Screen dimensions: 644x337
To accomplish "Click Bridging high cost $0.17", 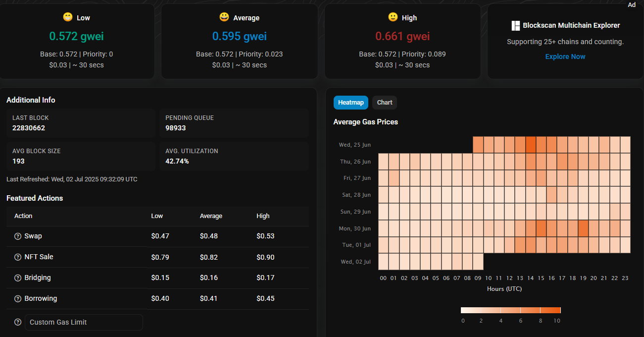I will pyautogui.click(x=265, y=278).
